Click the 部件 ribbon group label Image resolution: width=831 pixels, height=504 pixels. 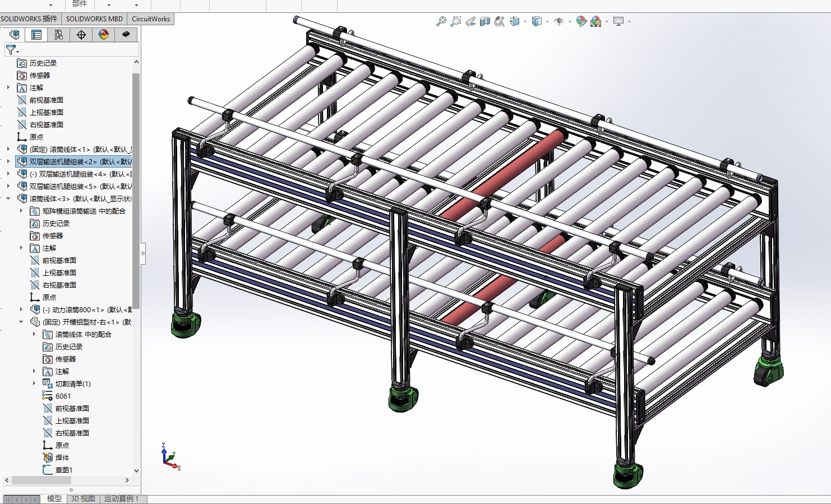click(x=80, y=4)
